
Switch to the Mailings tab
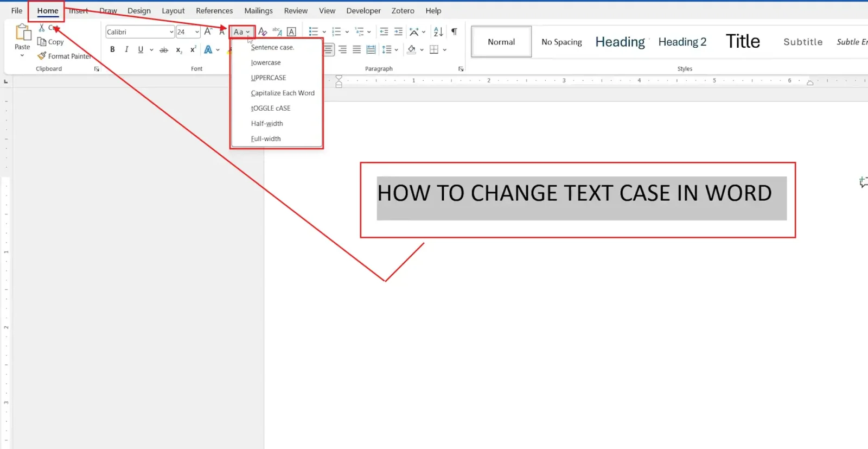point(258,10)
